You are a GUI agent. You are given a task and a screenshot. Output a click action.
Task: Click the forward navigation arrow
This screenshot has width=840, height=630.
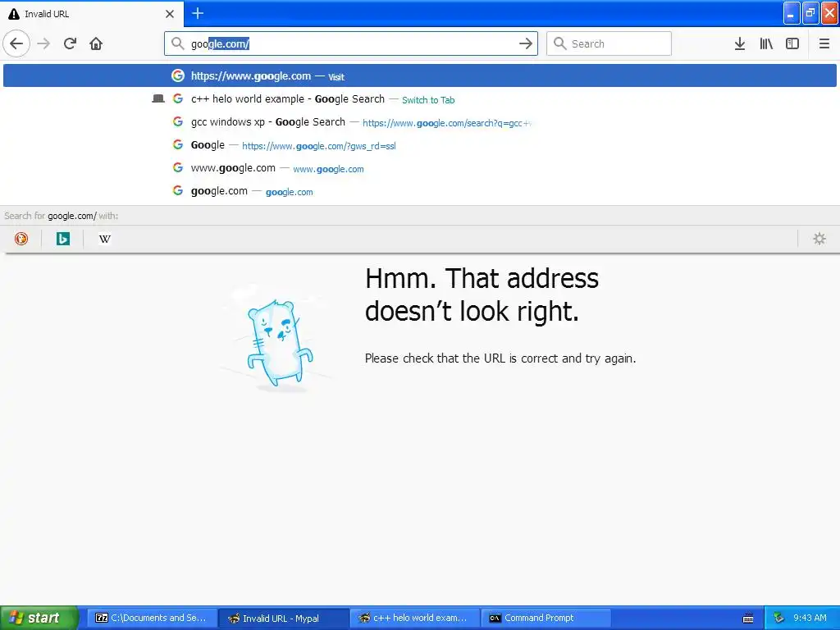(x=44, y=43)
